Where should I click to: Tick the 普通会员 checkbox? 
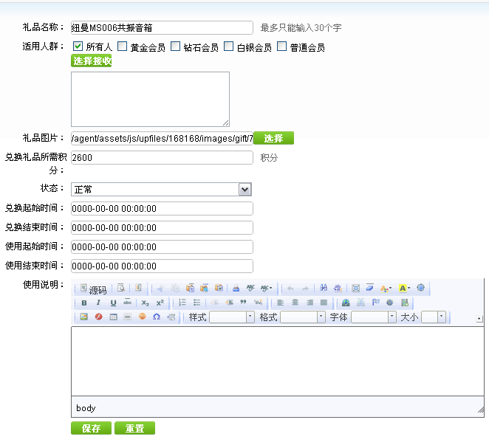tap(282, 46)
